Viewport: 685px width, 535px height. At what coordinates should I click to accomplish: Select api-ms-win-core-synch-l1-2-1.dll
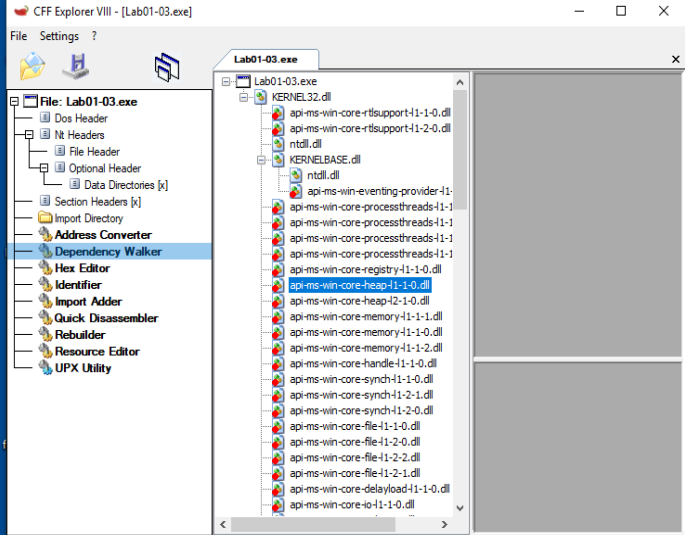(361, 395)
